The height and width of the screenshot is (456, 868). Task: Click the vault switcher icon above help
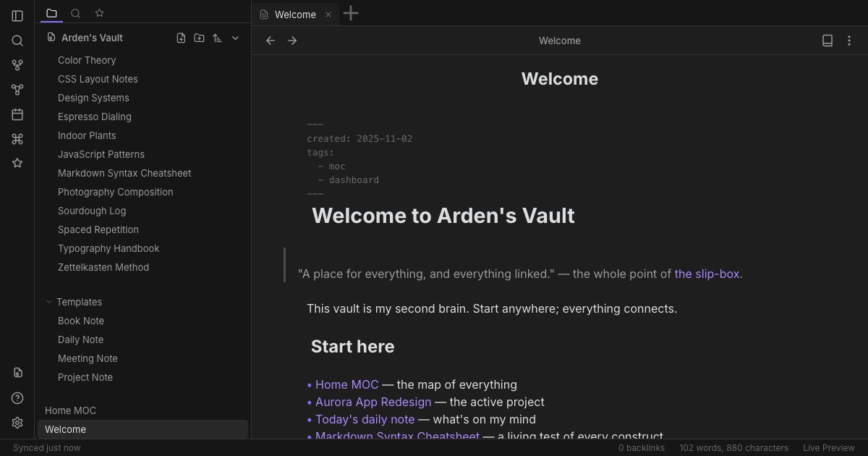pos(17,373)
